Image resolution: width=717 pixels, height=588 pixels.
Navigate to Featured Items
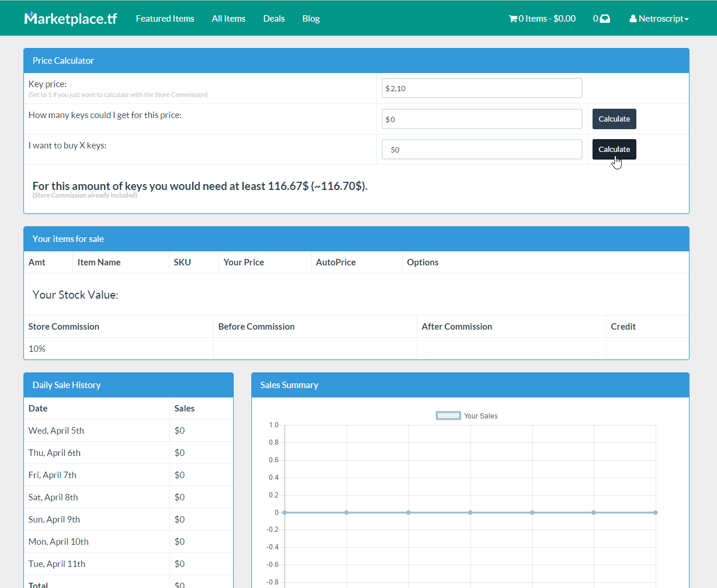click(x=165, y=18)
